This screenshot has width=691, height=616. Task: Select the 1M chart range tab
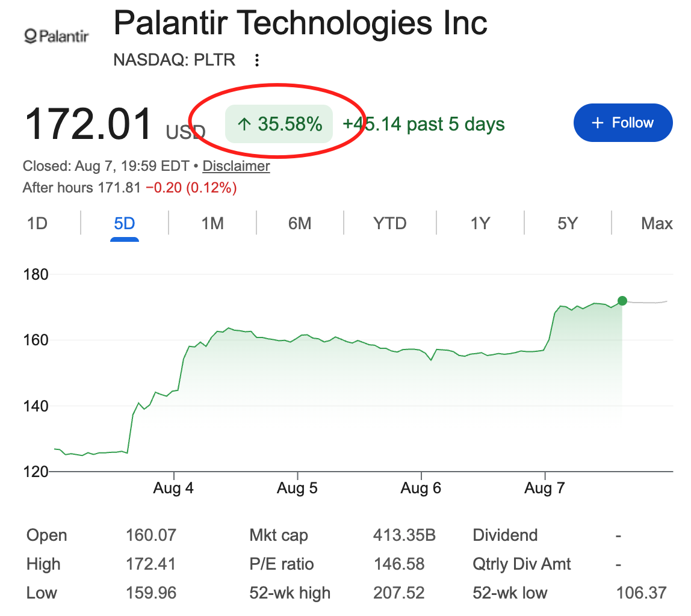212,224
